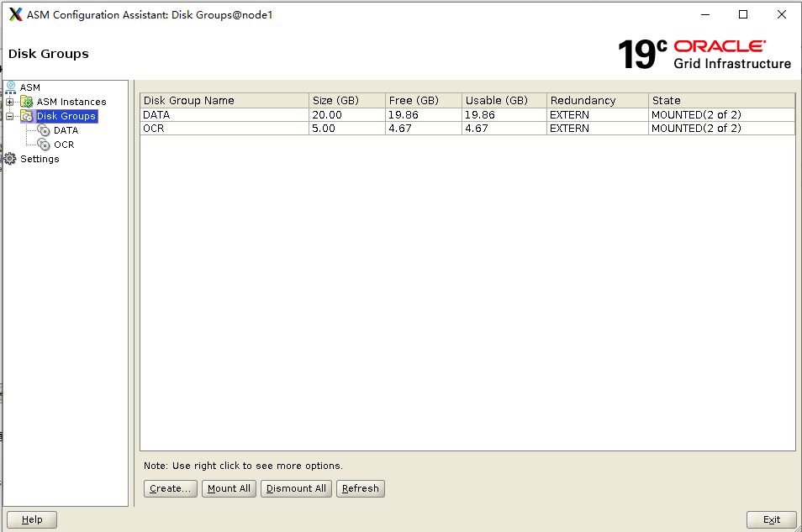The width and height of the screenshot is (802, 532).
Task: Click the Create... button
Action: (x=171, y=488)
